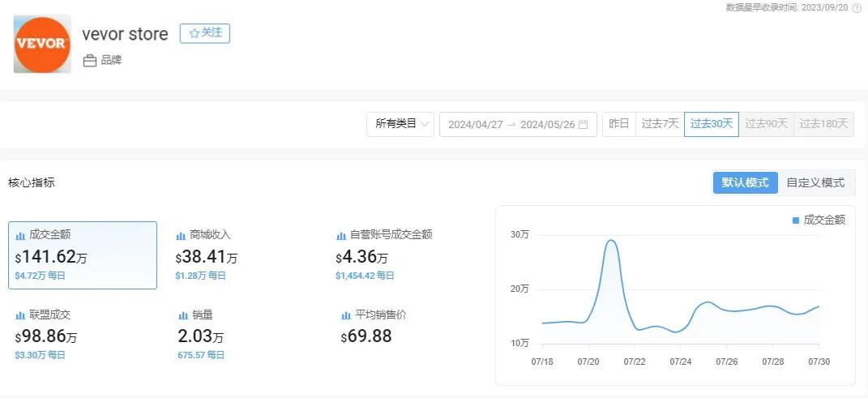
Task: Click the end date 2024/05/26 field
Action: point(548,125)
